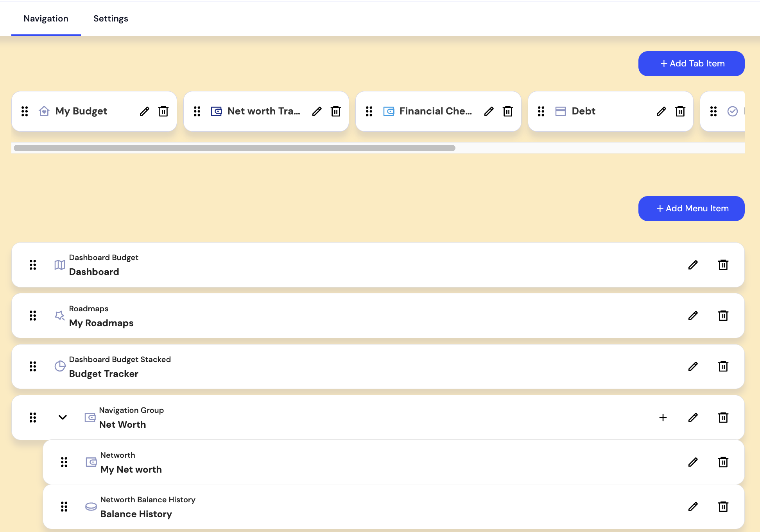The height and width of the screenshot is (532, 760).
Task: Click the Add Tab Item button
Action: pyautogui.click(x=691, y=63)
